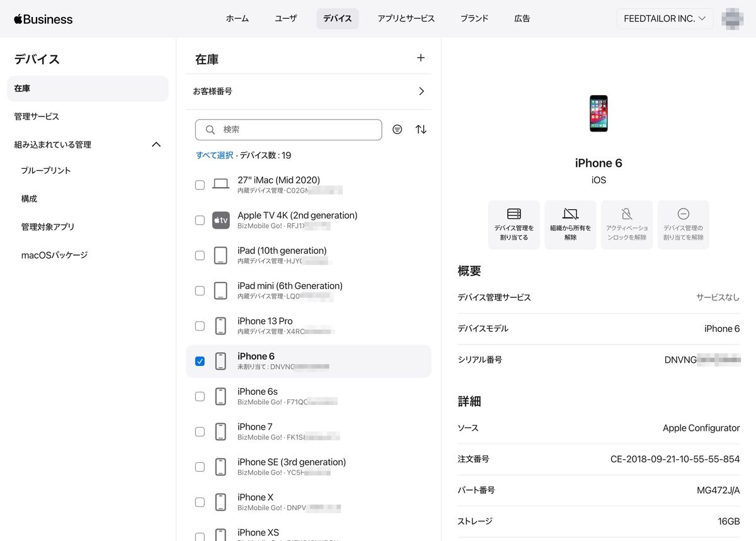Click the Apple TV 4K device icon
This screenshot has width=756, height=541.
click(x=220, y=220)
